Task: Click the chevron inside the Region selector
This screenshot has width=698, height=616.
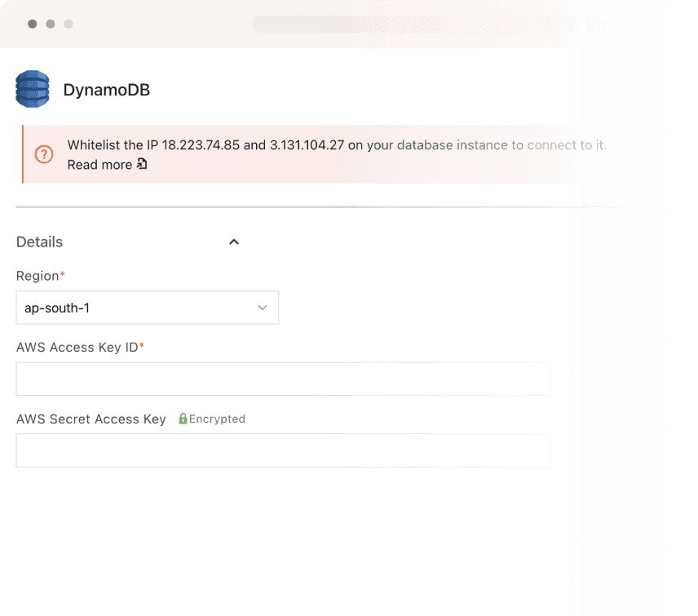Action: [x=262, y=308]
